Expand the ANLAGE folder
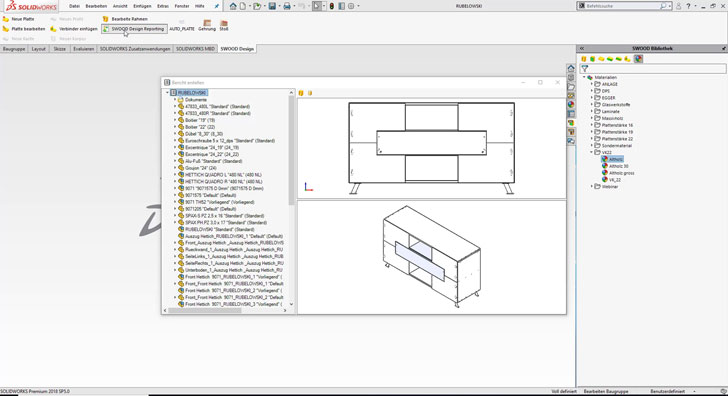Viewport: 728px width, 396px height. (592, 84)
